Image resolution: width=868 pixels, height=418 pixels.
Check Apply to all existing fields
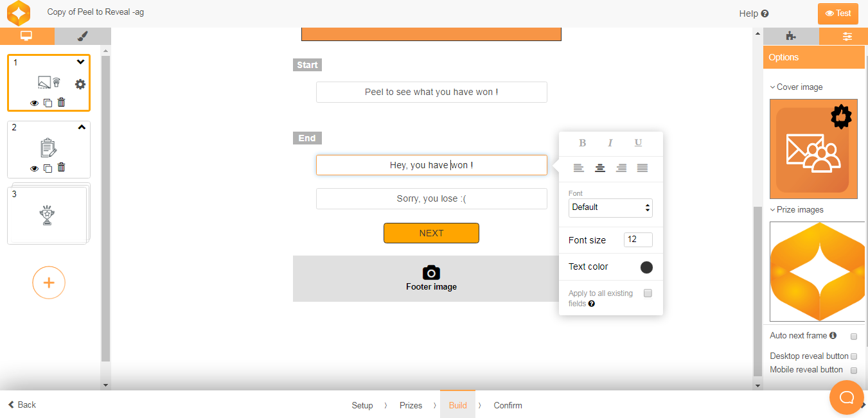click(x=648, y=293)
